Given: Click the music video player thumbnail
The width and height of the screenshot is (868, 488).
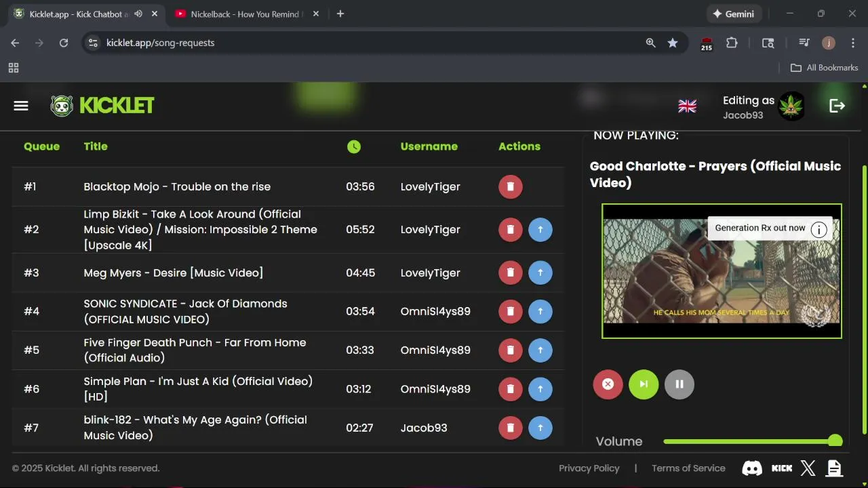Looking at the screenshot, I should (722, 271).
